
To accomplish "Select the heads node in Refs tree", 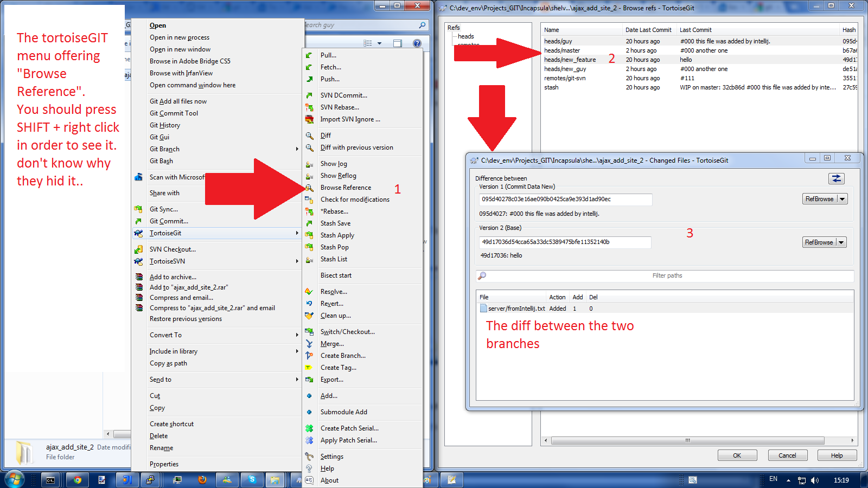I will (x=465, y=36).
